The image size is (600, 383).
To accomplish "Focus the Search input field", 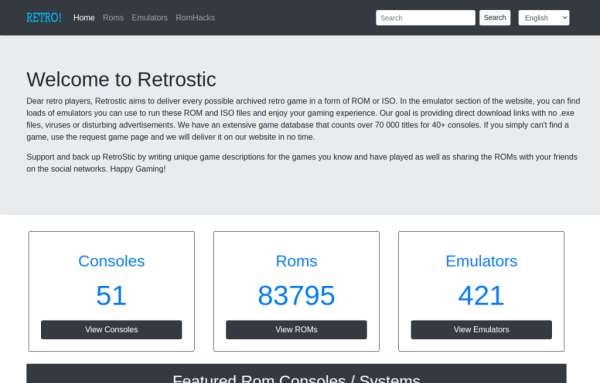I will coord(426,18).
